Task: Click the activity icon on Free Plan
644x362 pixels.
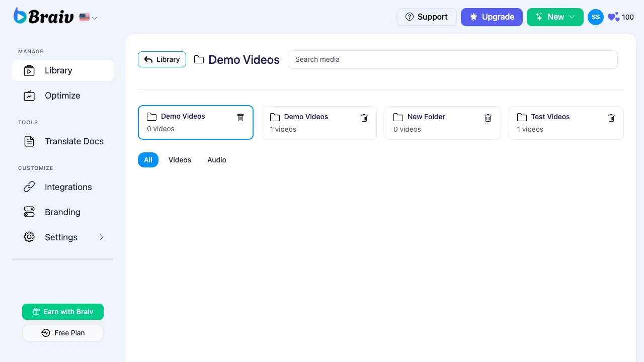Action: click(x=46, y=333)
